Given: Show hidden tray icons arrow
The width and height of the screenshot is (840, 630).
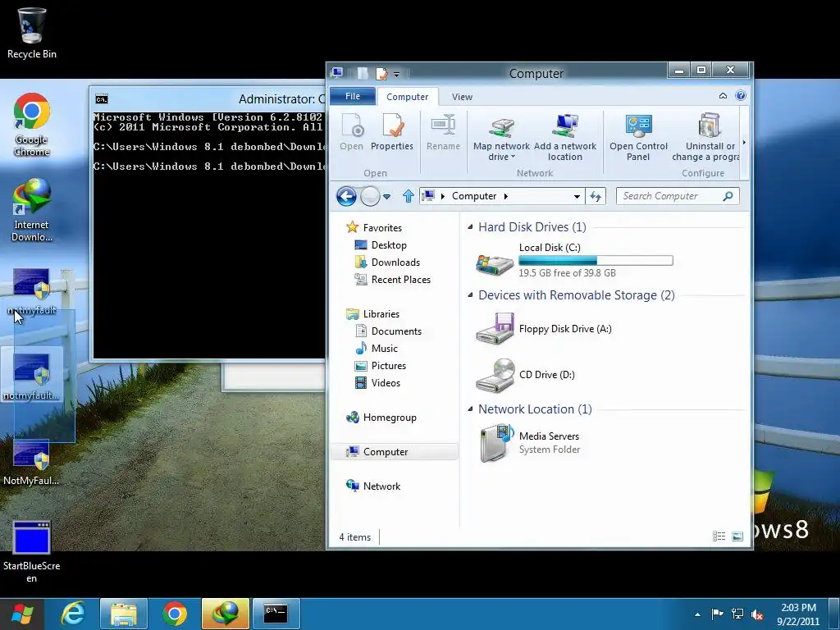Looking at the screenshot, I should point(697,614).
